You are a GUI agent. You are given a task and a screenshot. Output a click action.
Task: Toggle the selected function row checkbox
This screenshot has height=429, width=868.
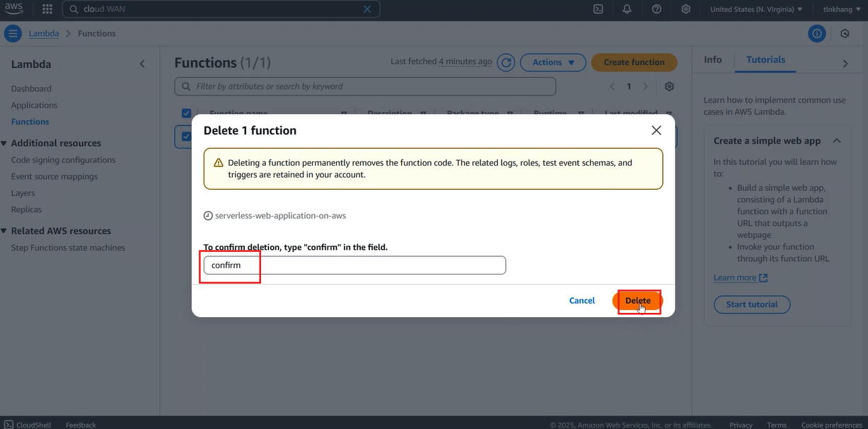coord(187,137)
